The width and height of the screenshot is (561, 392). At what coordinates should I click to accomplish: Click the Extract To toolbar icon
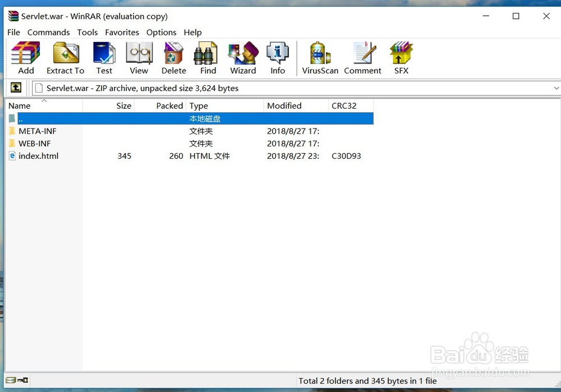66,58
